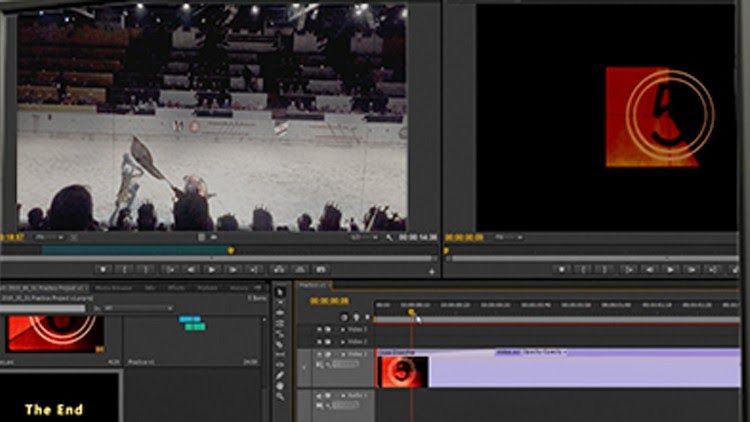This screenshot has width=750, height=422.
Task: Expand the Video 3 track
Action: pos(342,330)
